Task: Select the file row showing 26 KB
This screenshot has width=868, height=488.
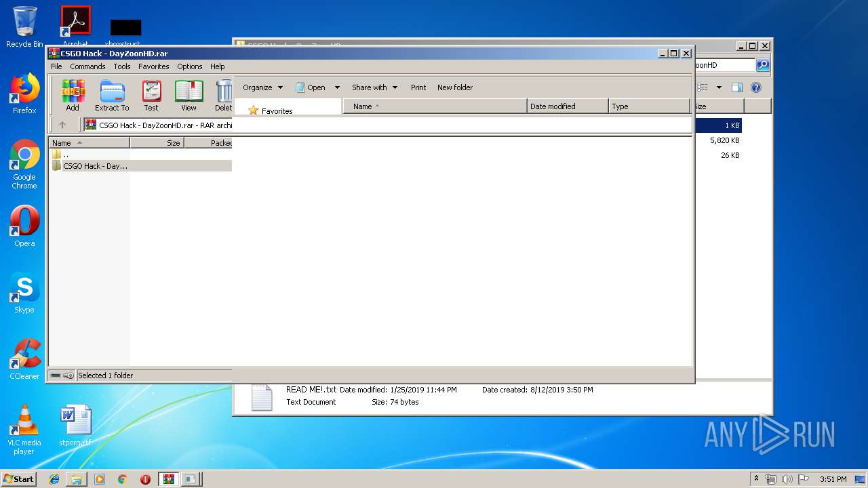Action: [717, 155]
